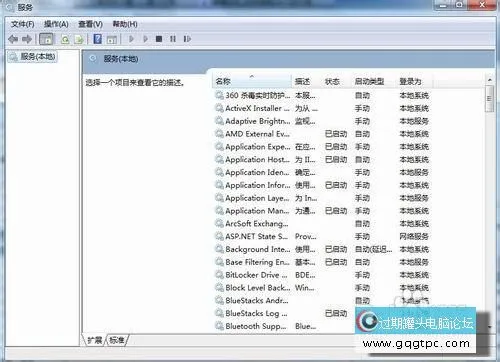The image size is (500, 362).
Task: Click the gear icon beside ArcSoft Exchange
Action: (x=219, y=224)
